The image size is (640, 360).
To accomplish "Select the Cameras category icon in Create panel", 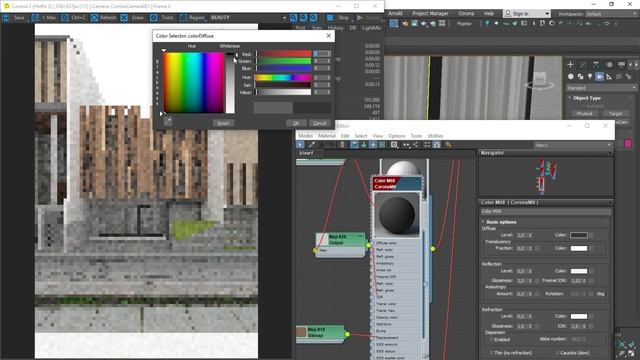I will click(599, 76).
